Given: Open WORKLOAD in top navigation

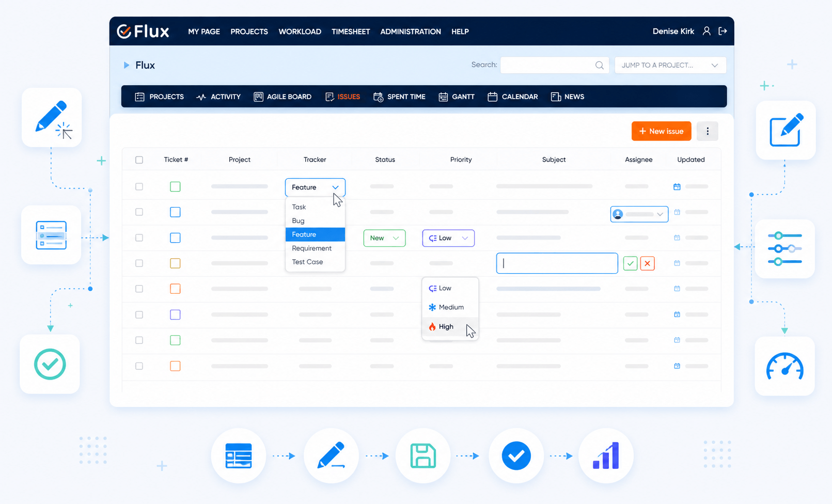Looking at the screenshot, I should (300, 31).
